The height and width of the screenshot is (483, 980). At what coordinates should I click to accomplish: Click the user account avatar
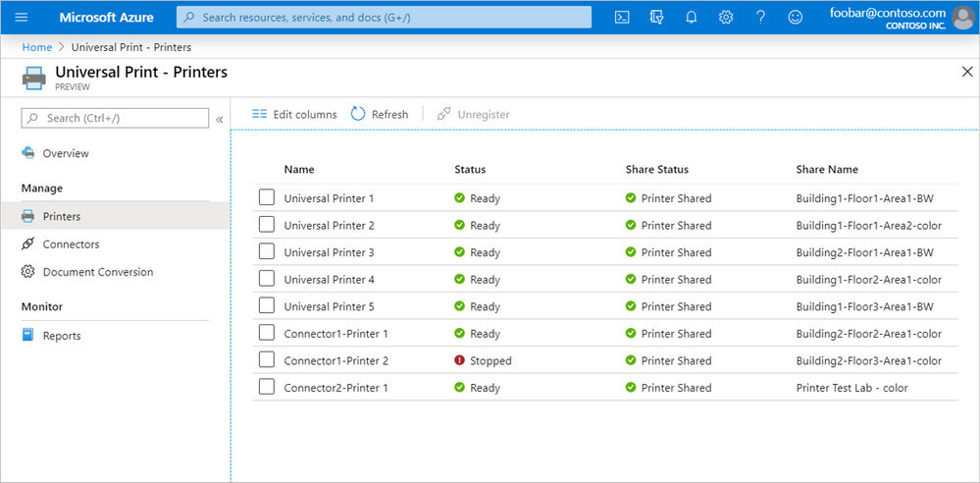click(962, 18)
